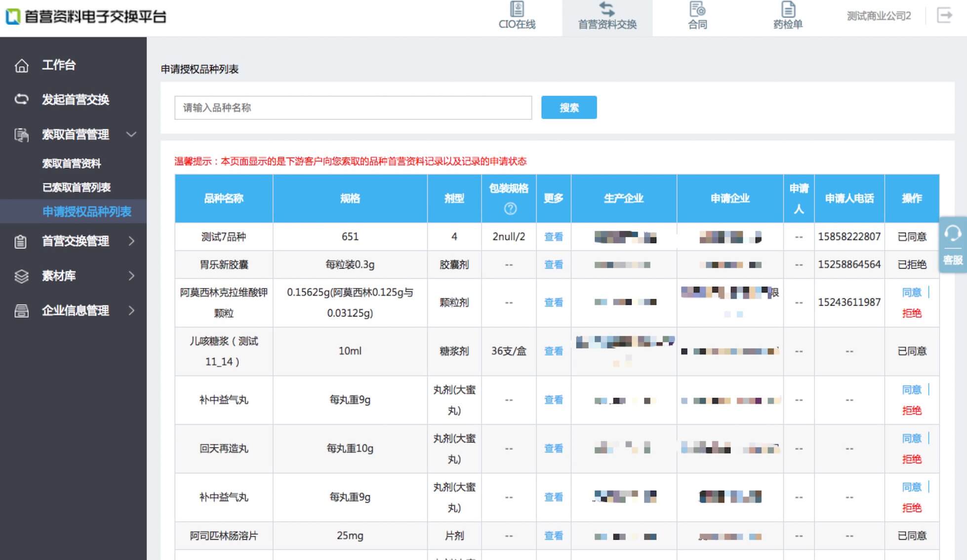Image resolution: width=967 pixels, height=560 pixels.
Task: Click phone number 15243611987
Action: tap(849, 302)
